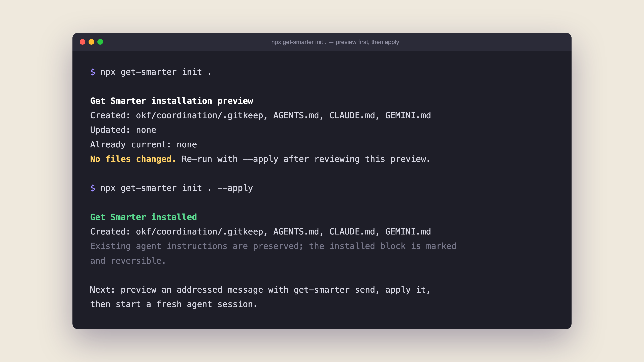644x362 pixels.
Task: Click the red close window button
Action: coord(83,42)
